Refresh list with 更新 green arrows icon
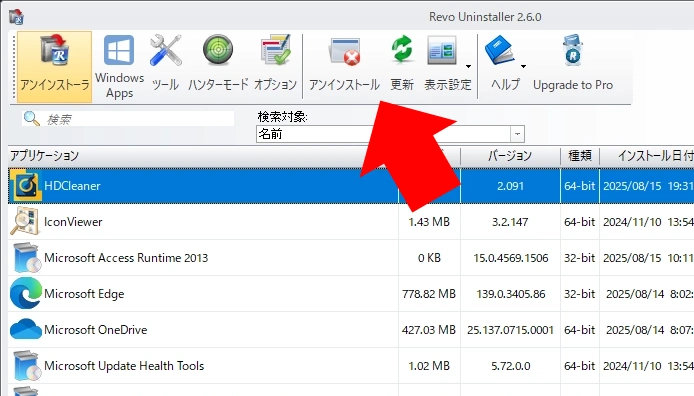694x396 pixels. (402, 50)
